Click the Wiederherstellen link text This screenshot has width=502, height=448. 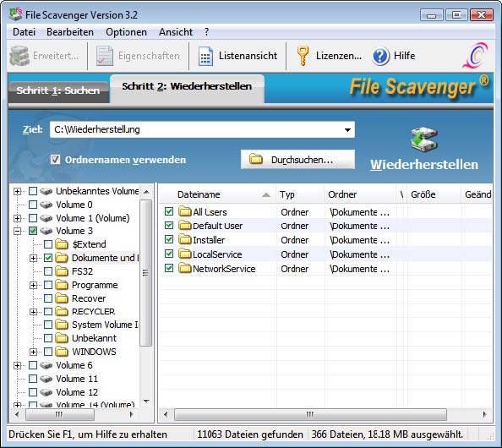[x=424, y=164]
